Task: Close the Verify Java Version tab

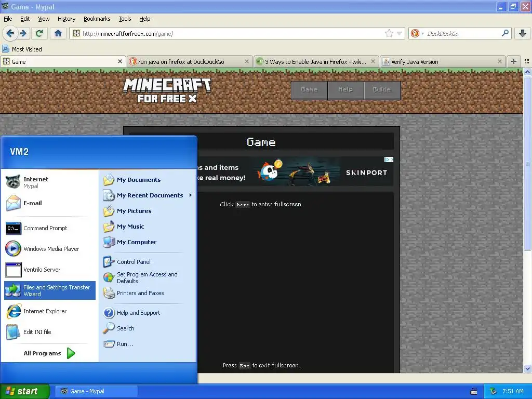Action: click(x=499, y=61)
